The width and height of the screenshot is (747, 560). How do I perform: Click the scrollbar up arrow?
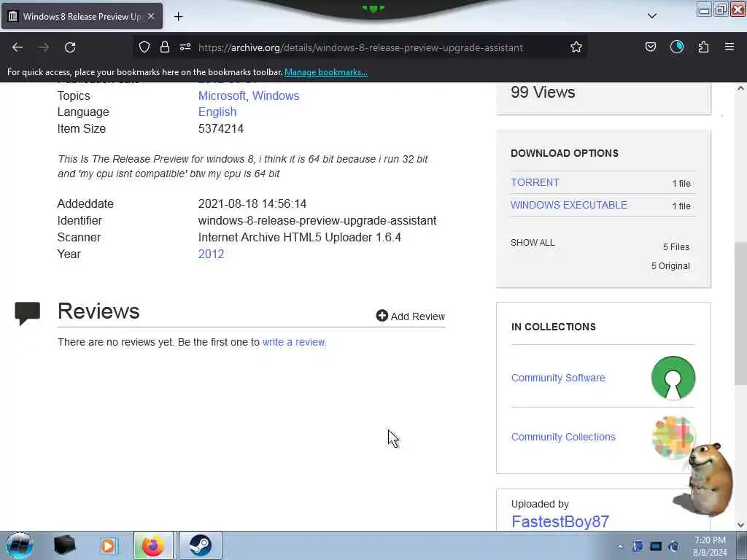click(740, 88)
